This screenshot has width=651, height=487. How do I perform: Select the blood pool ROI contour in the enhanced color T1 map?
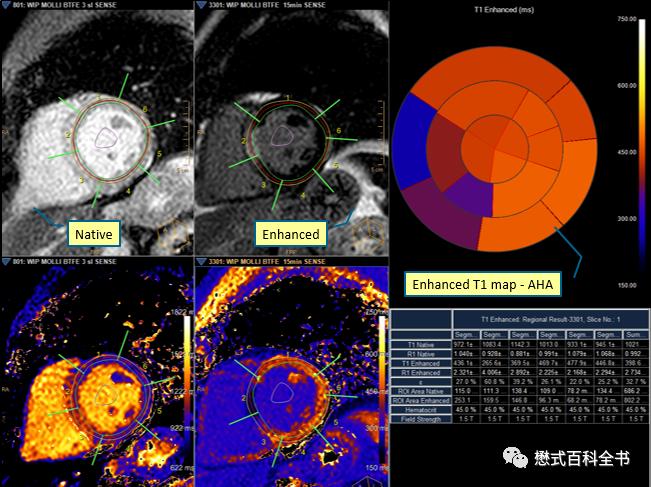(x=282, y=393)
